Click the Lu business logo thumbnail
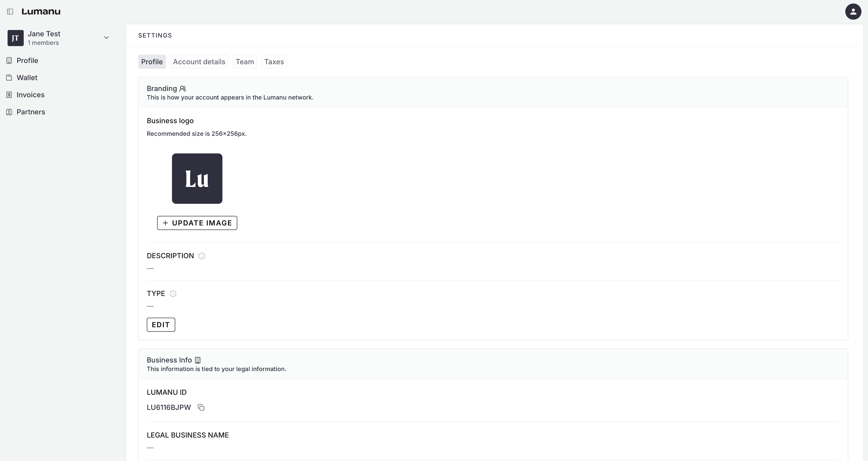The width and height of the screenshot is (868, 461). pyautogui.click(x=197, y=179)
